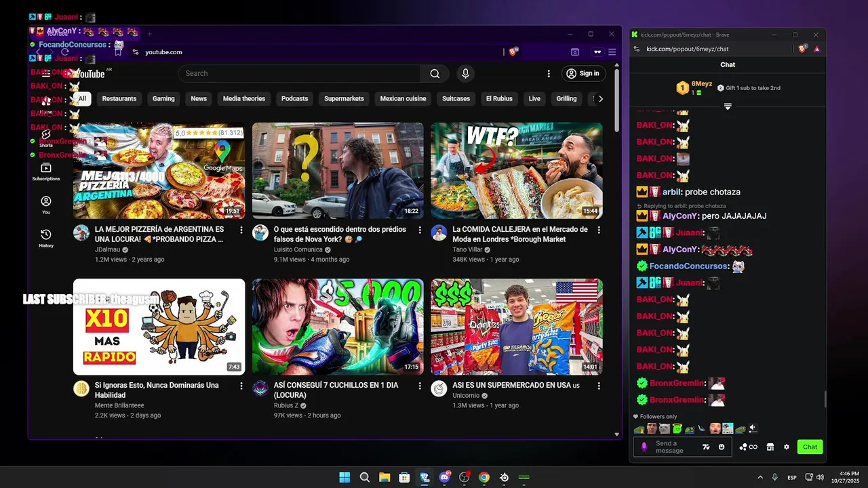
Task: Open options menu for the Rubius Z video
Action: point(420,386)
